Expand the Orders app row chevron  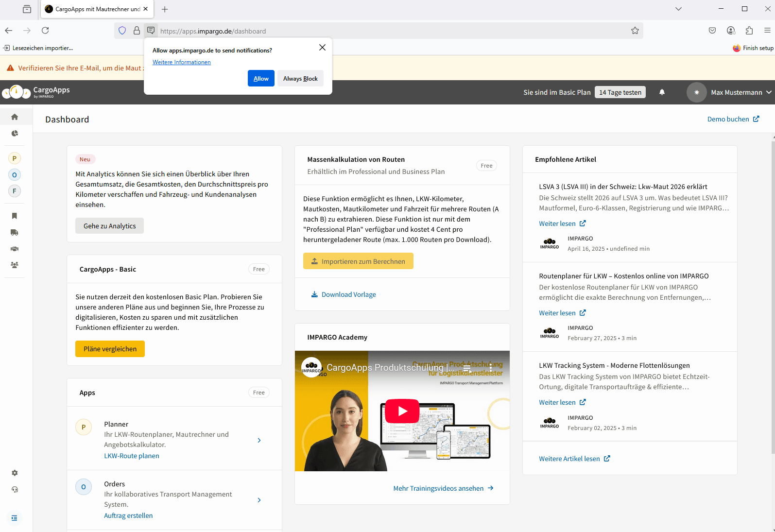(x=259, y=500)
